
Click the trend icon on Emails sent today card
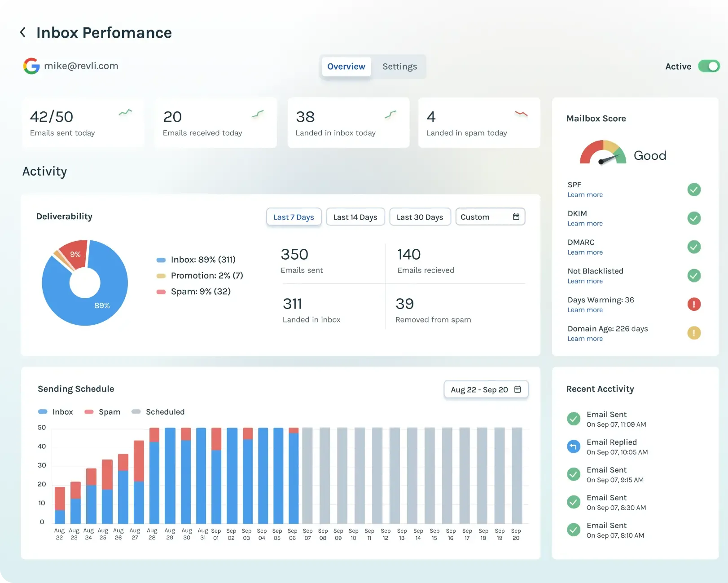[x=125, y=112]
